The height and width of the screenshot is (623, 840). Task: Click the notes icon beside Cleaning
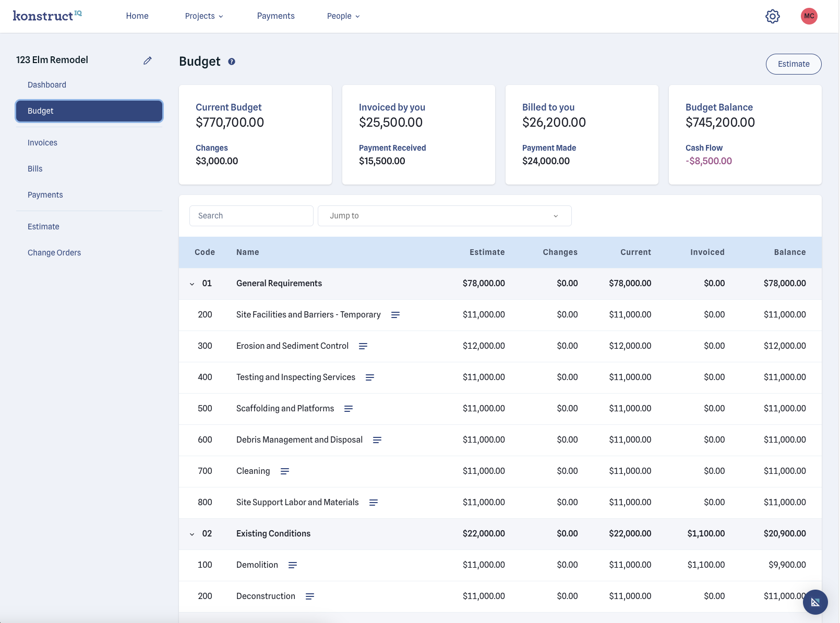[x=285, y=471]
